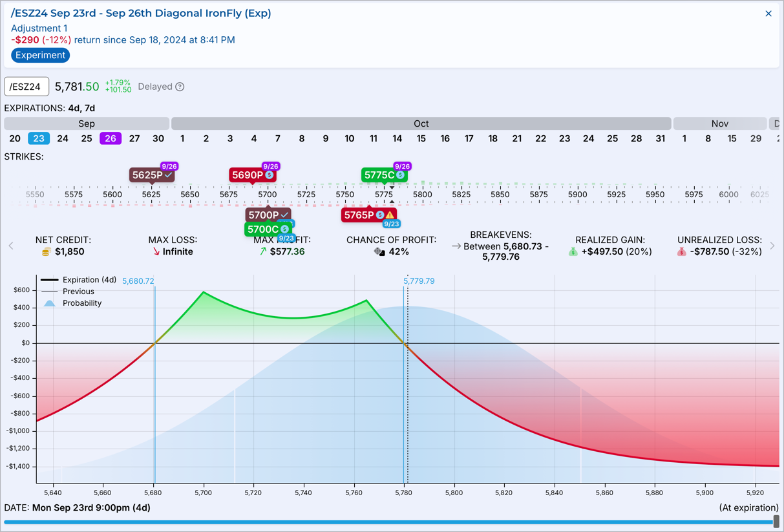
Task: Select the 5700P strike tag
Action: pyautogui.click(x=268, y=215)
